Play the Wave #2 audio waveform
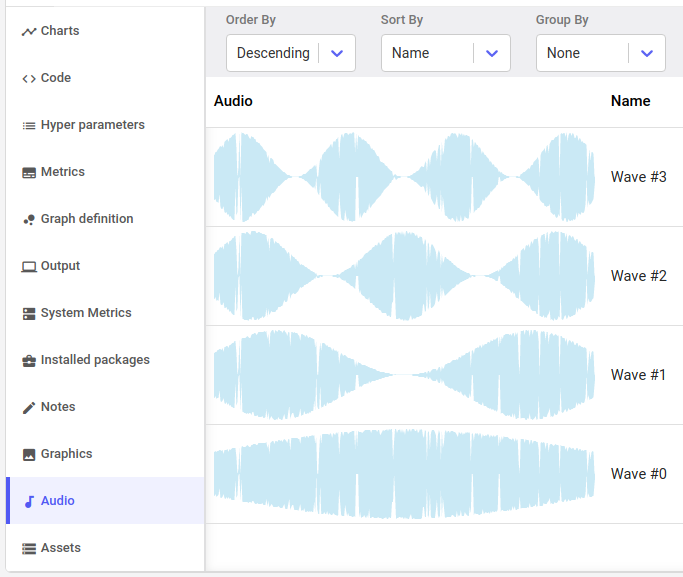This screenshot has width=683, height=577. 404,276
